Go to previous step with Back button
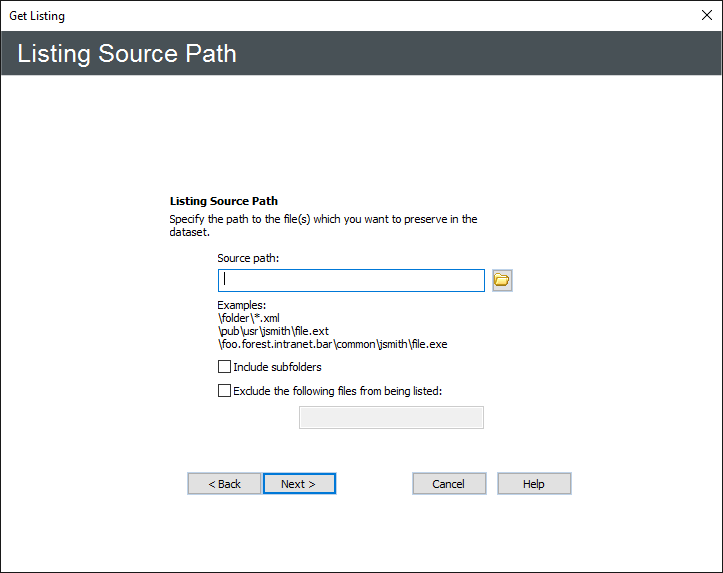The width and height of the screenshot is (723, 573). (224, 484)
